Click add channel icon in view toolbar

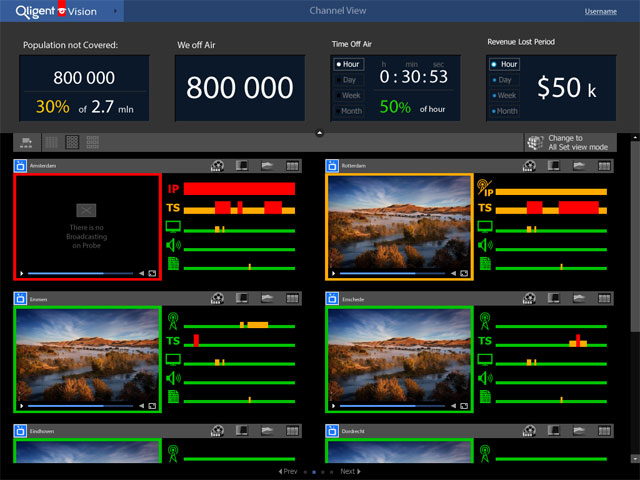tap(26, 142)
